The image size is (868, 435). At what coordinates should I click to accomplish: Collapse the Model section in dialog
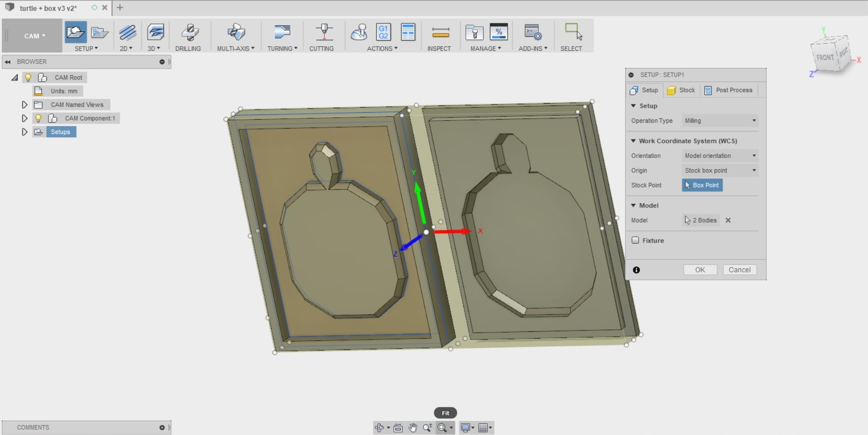633,206
